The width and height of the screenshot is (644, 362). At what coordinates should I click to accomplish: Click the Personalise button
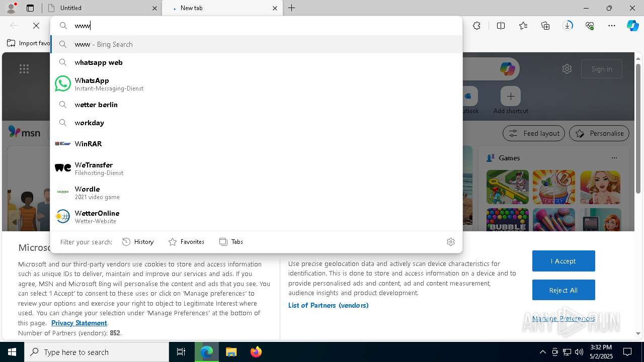point(599,133)
